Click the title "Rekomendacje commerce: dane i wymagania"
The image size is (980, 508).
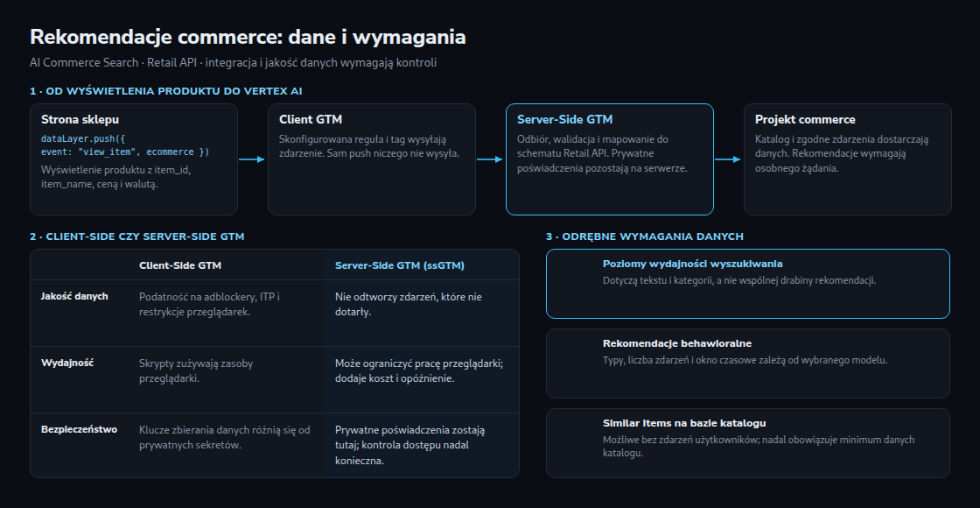pos(248,37)
